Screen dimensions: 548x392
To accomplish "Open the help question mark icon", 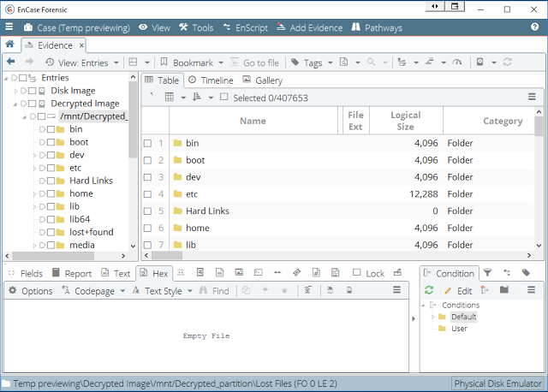I will [x=534, y=27].
